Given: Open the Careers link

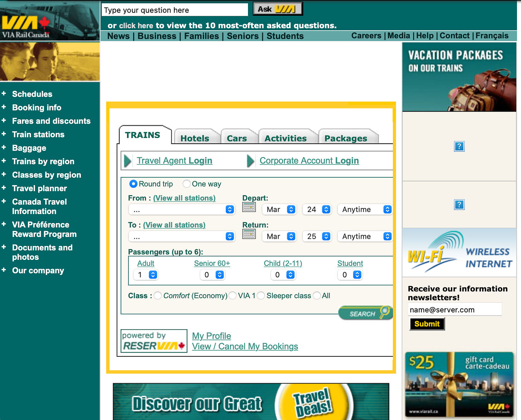Looking at the screenshot, I should pyautogui.click(x=366, y=36).
